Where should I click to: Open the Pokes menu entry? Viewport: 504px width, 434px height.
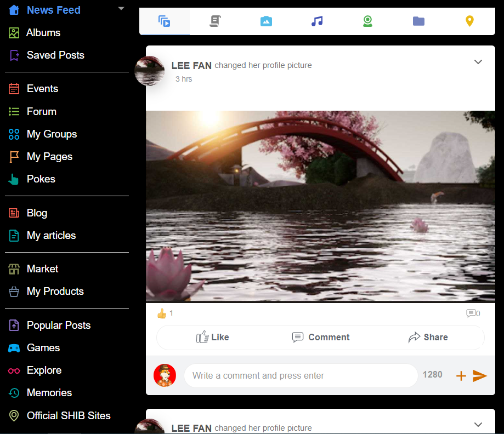click(x=41, y=179)
